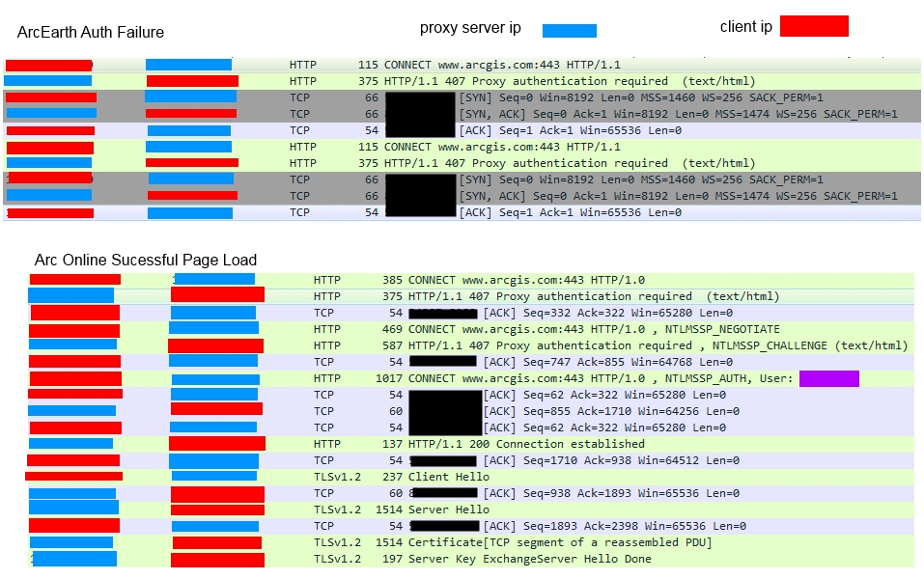Select 'CONNECT www.arcgis.com:443 HTTP/1.0' info with length 385
The width and height of the screenshot is (924, 579).
tap(526, 281)
